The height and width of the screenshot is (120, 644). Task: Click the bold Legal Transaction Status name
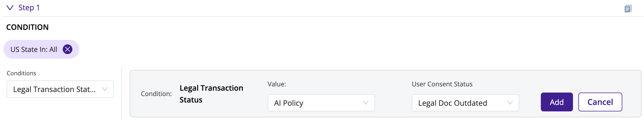[x=211, y=94]
